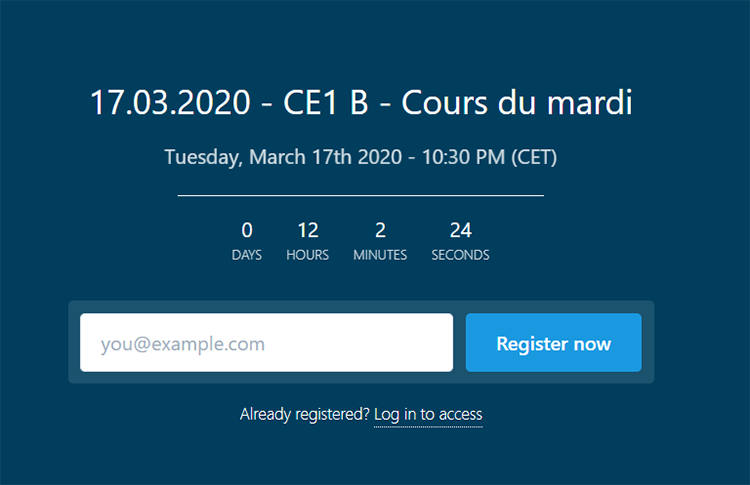This screenshot has width=750, height=485.
Task: Click the countdown hours number 12
Action: coord(308,231)
